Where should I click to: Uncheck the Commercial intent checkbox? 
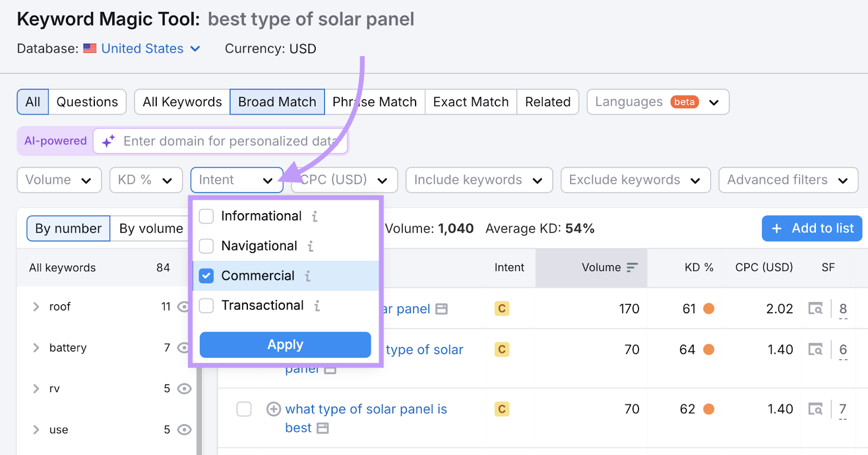206,275
